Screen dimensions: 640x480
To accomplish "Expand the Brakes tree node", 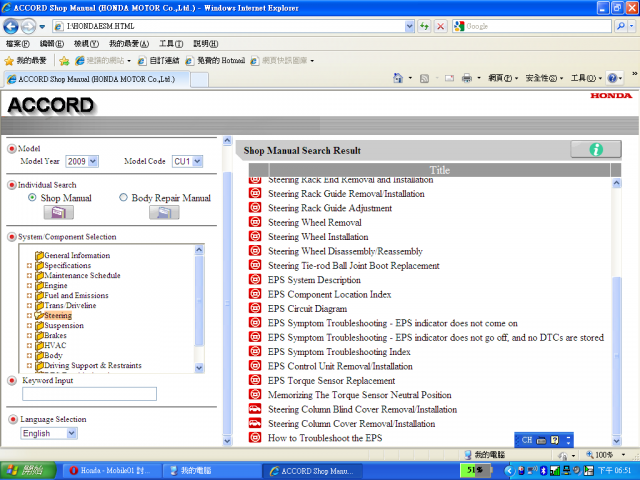I will click(29, 336).
